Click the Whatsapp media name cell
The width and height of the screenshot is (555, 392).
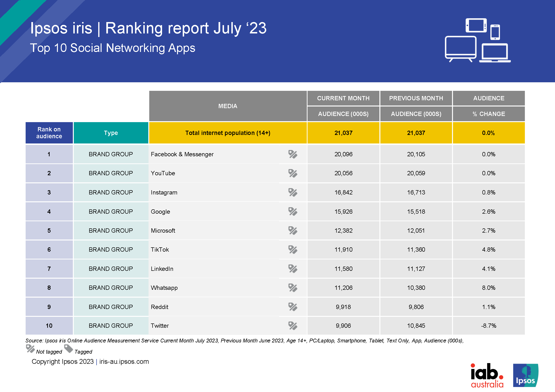coord(164,288)
